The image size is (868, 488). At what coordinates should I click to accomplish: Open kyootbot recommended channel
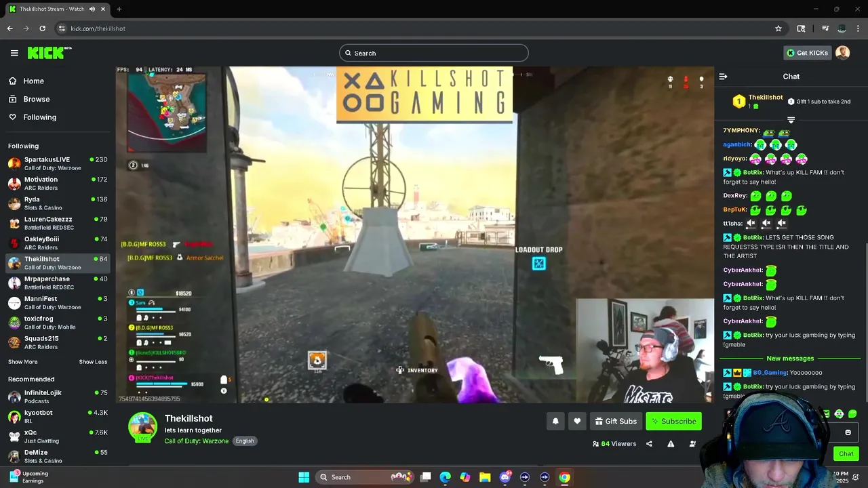(x=58, y=416)
